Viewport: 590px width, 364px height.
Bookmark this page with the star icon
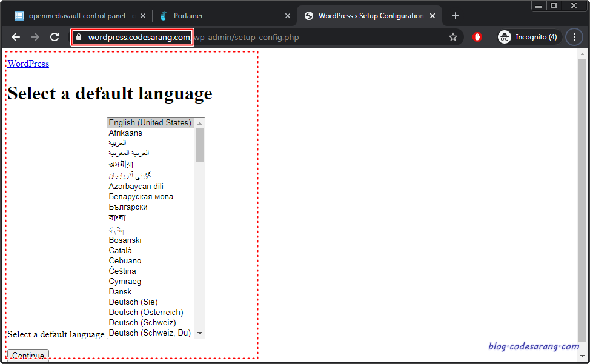(453, 37)
